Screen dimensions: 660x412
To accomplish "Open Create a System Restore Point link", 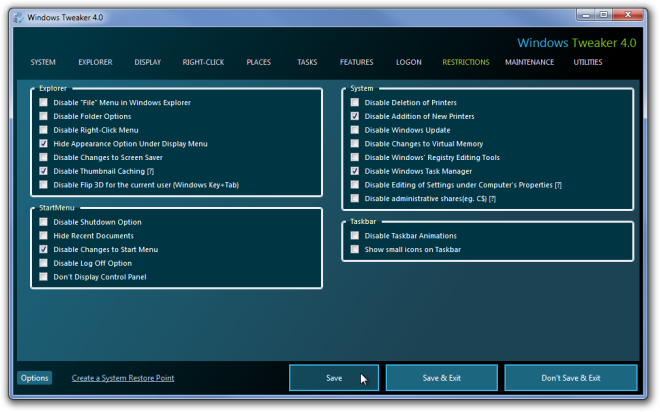I will pos(122,378).
